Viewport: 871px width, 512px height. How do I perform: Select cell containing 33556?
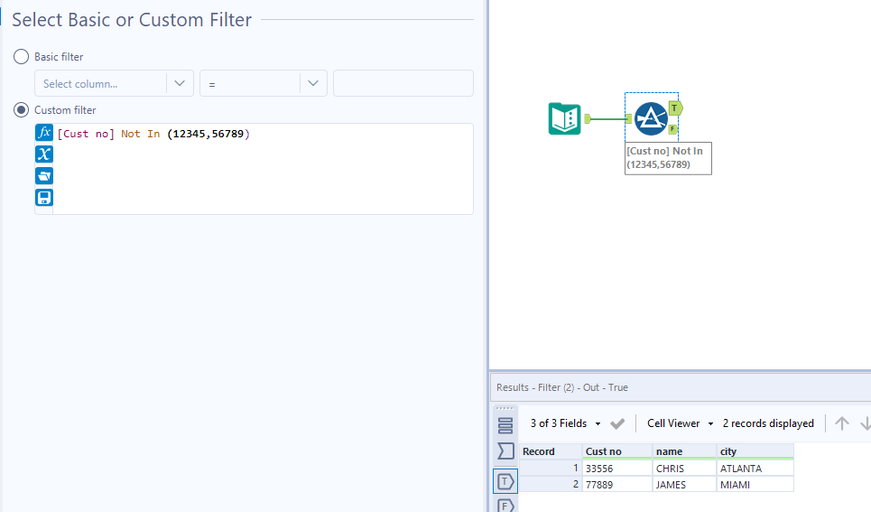click(x=617, y=468)
